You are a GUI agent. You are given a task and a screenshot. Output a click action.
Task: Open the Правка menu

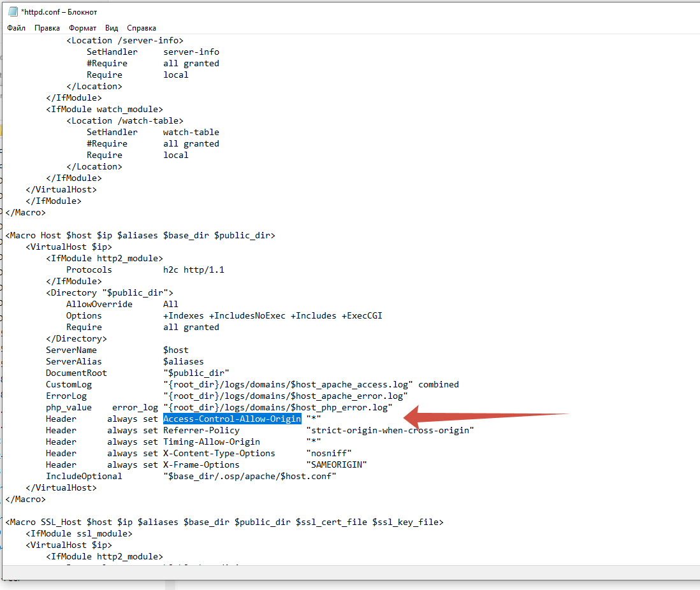tap(47, 28)
